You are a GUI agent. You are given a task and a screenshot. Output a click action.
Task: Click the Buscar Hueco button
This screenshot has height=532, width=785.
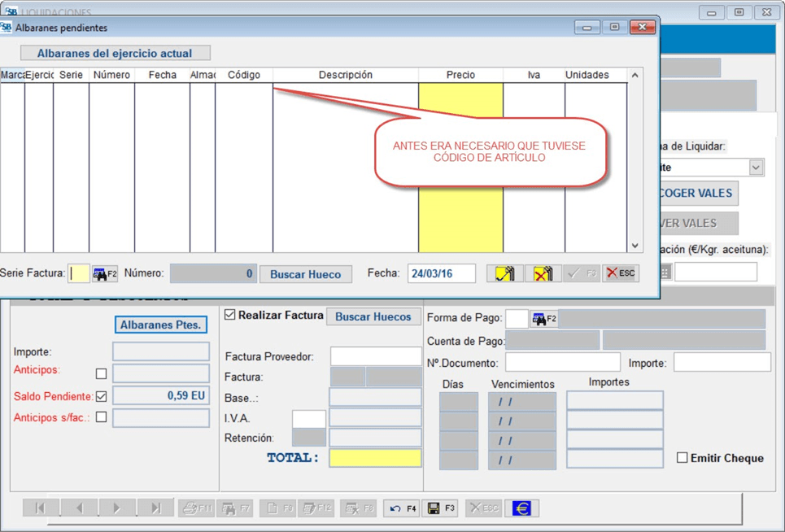click(305, 274)
